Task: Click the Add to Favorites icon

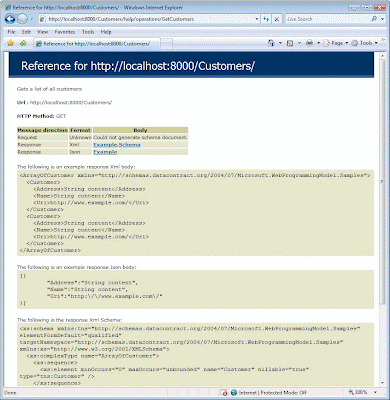Action: coord(23,43)
